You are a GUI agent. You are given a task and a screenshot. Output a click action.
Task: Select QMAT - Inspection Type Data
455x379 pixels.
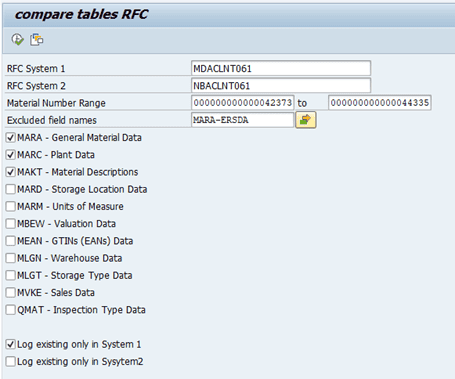point(11,310)
